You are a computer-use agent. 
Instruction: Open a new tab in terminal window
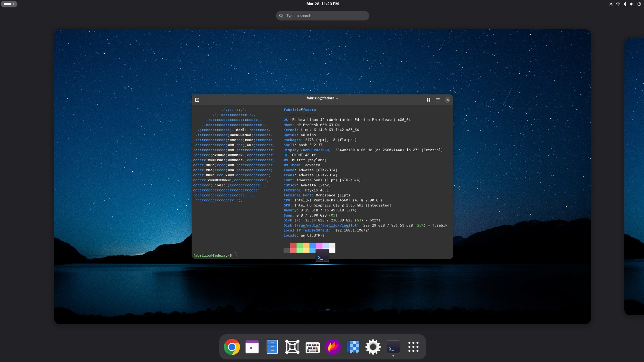pyautogui.click(x=197, y=100)
